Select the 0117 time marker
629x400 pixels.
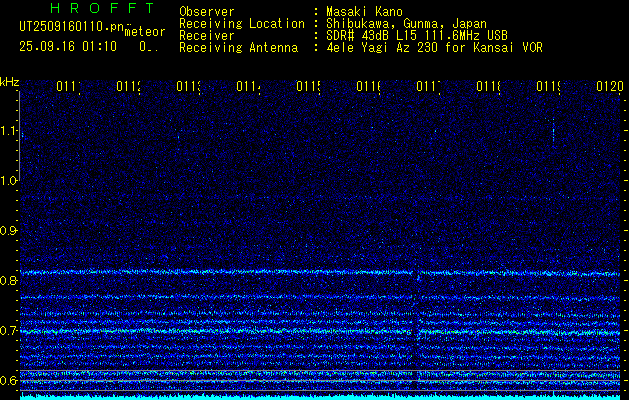tap(428, 86)
